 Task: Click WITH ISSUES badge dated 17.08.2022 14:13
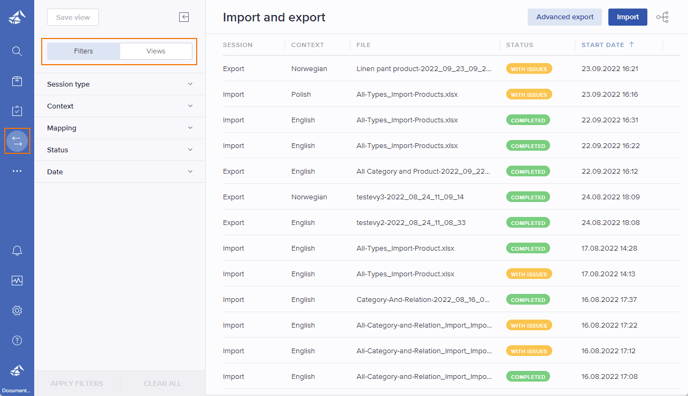(x=529, y=274)
